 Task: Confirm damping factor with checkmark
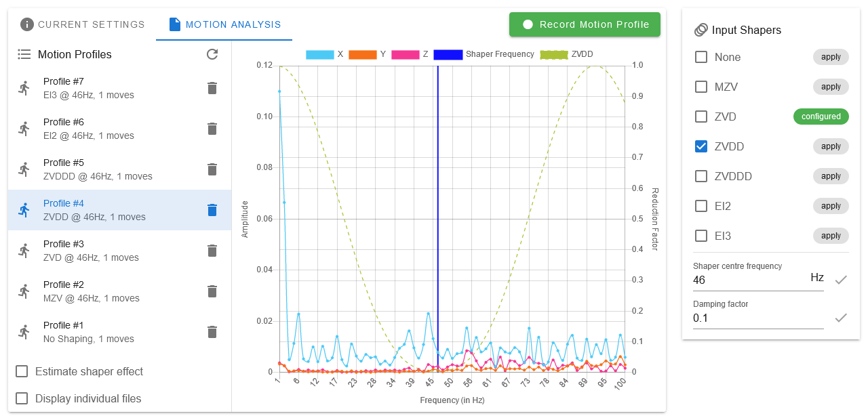841,317
